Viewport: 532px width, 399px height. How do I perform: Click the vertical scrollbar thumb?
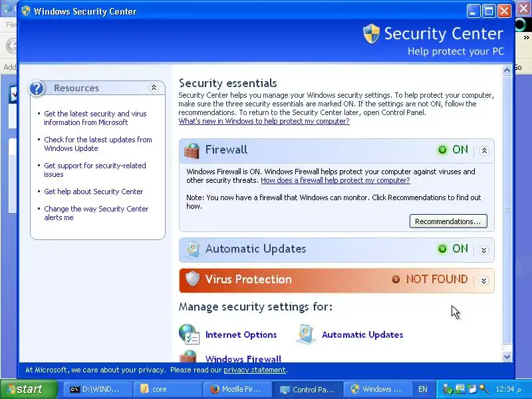pyautogui.click(x=507, y=210)
